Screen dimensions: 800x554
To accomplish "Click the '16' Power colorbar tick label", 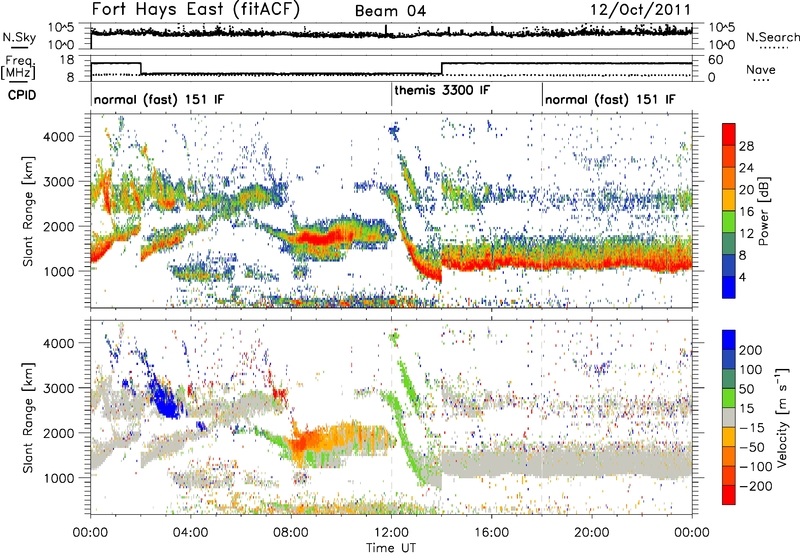I will (x=746, y=212).
